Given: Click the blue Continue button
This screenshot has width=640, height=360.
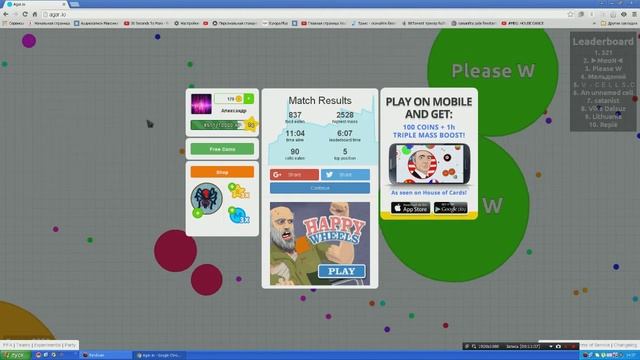Looking at the screenshot, I should 320,188.
